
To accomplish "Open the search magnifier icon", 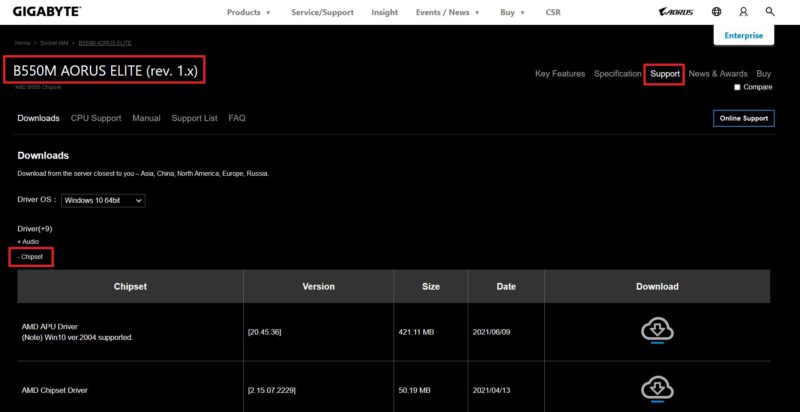I will [770, 12].
